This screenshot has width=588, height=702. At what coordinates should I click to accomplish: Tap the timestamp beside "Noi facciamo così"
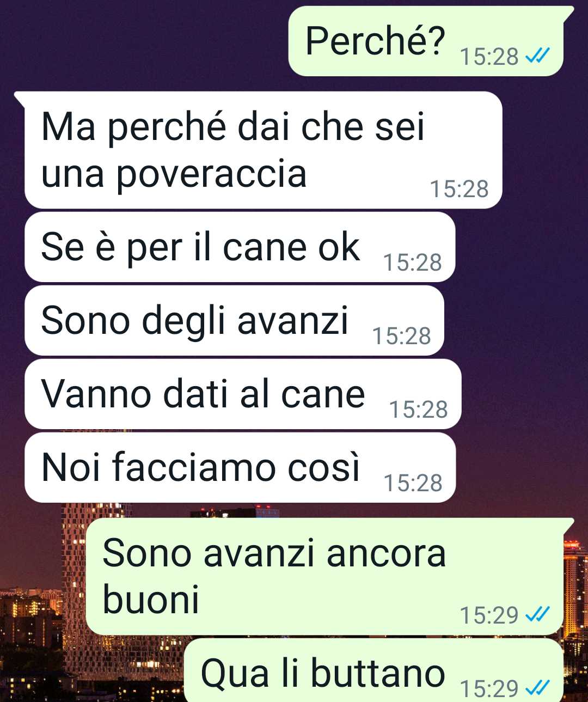pos(413,483)
